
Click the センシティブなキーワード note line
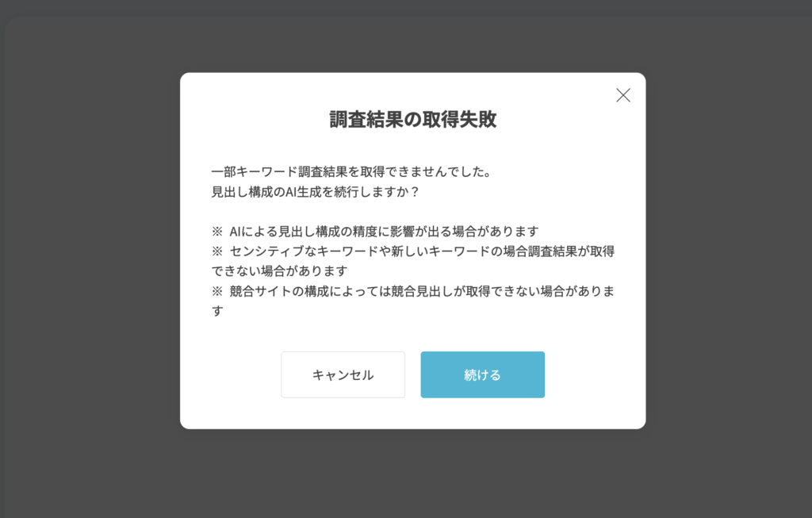click(x=412, y=261)
